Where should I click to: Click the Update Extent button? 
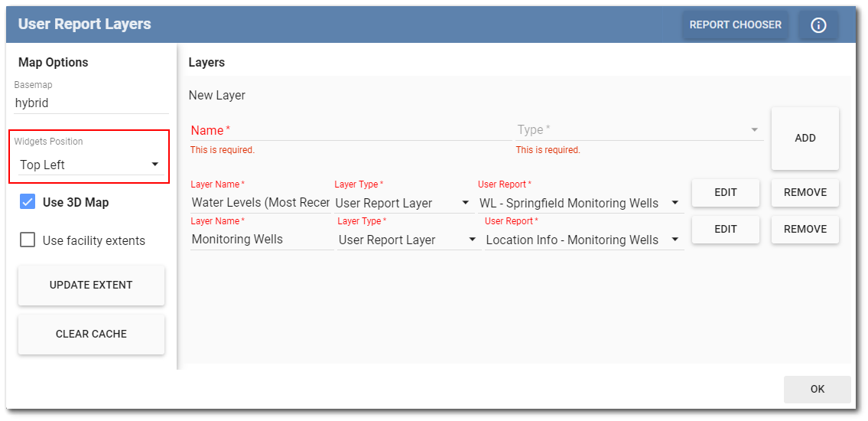point(91,285)
